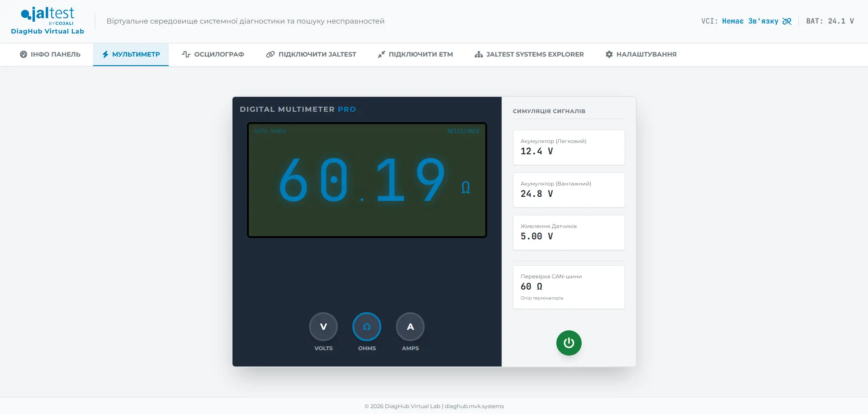Click the 'Немає Зв'язку' VCI status text
868x414 pixels.
tap(750, 21)
